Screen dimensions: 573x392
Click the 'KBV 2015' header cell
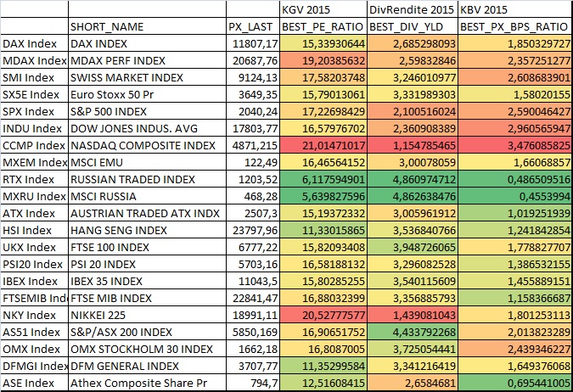click(515, 9)
